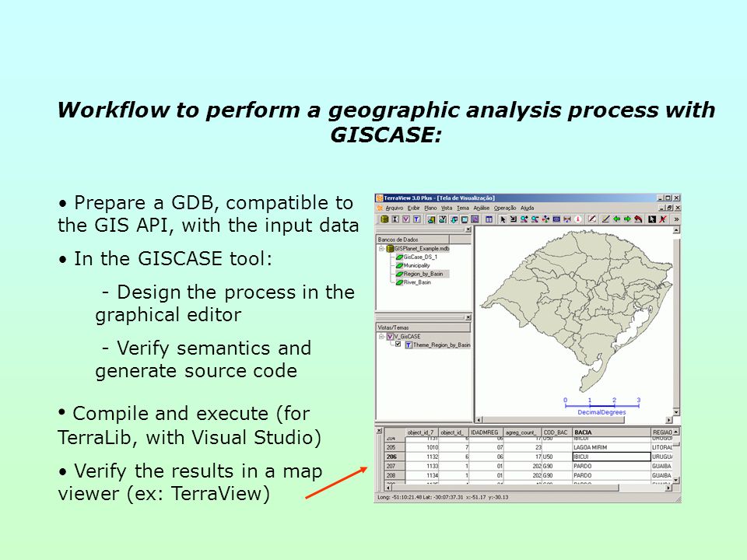The image size is (747, 560).
Task: Click map view scrollbar up arrow
Action: [676, 230]
